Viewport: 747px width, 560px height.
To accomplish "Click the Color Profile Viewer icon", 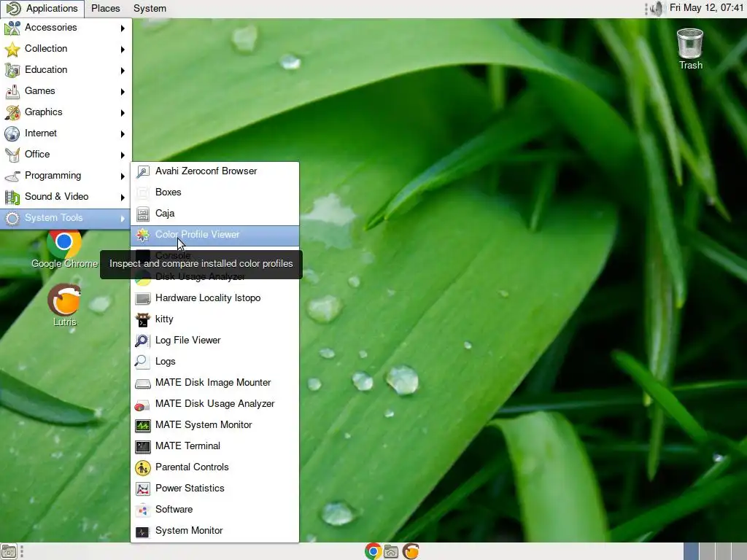I will (x=142, y=235).
